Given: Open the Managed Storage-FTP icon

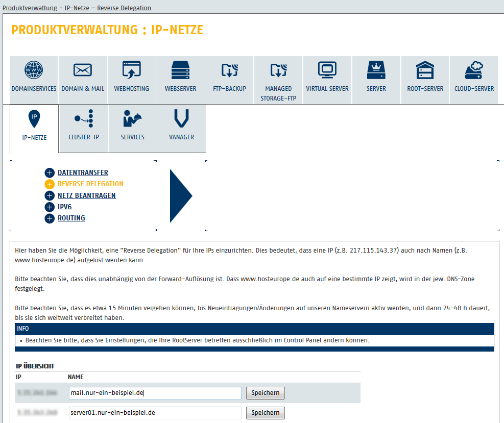Looking at the screenshot, I should [x=278, y=70].
